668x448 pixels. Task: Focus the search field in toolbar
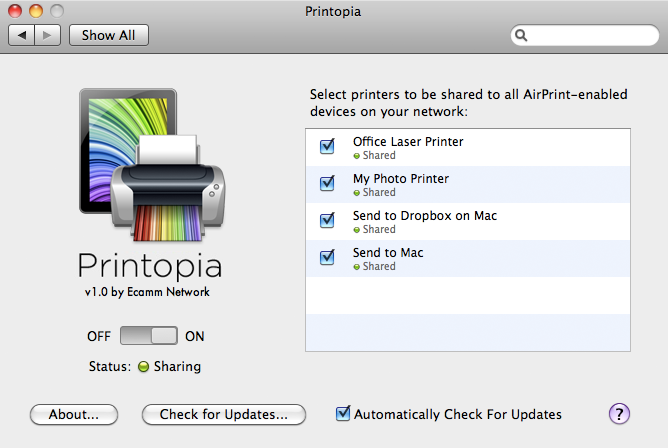tap(584, 35)
